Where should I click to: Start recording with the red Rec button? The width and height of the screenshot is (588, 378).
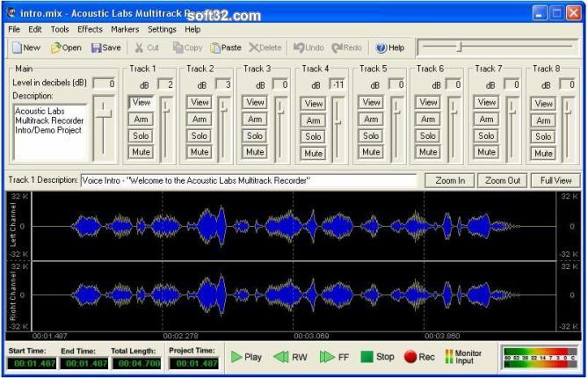pyautogui.click(x=419, y=357)
